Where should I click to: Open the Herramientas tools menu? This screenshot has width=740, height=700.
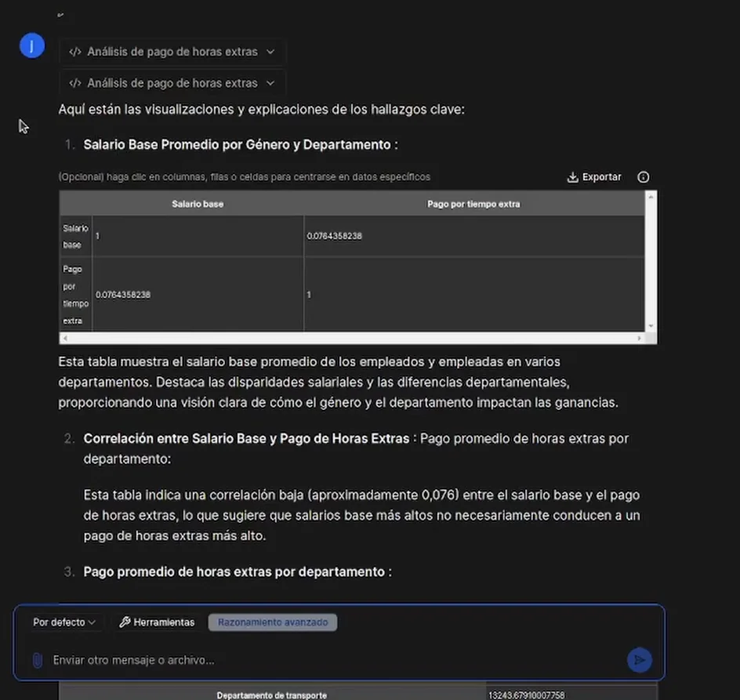coord(157,622)
